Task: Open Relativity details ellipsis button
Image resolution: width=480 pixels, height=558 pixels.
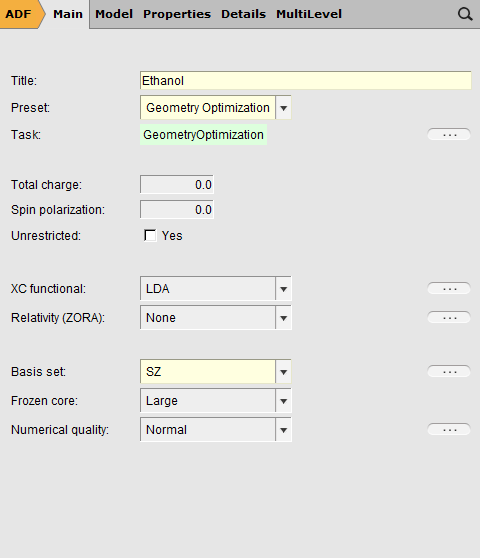Action: (449, 317)
